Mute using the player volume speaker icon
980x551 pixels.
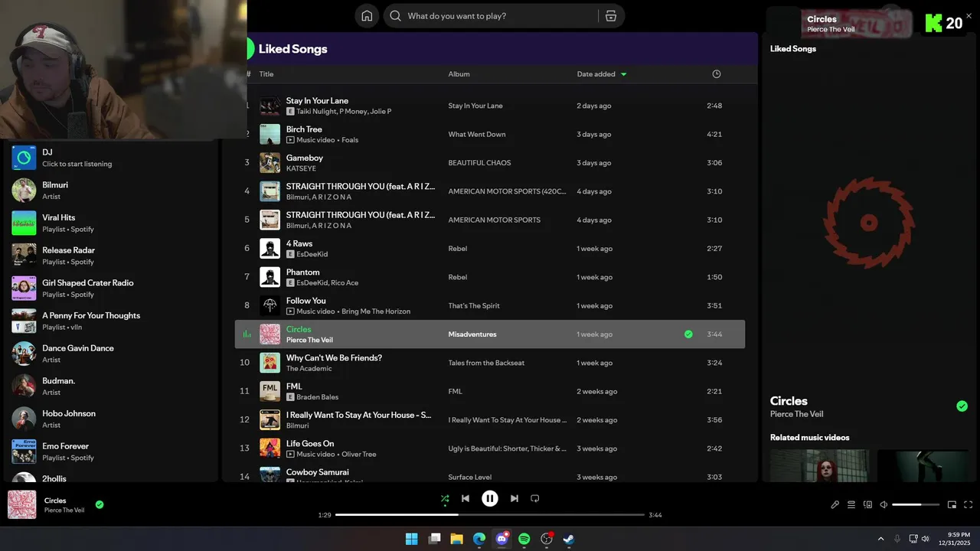point(884,504)
